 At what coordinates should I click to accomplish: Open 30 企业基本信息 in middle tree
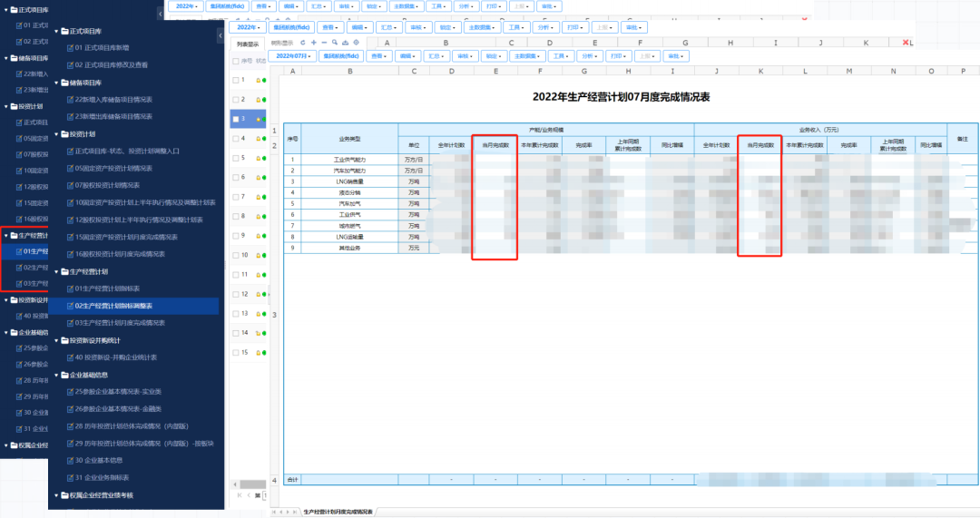99,461
